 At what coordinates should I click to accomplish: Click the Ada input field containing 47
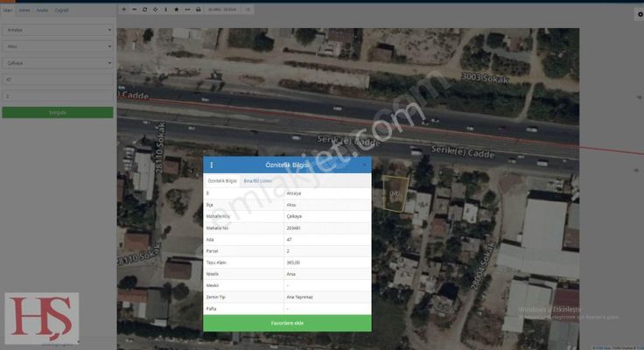coord(58,80)
